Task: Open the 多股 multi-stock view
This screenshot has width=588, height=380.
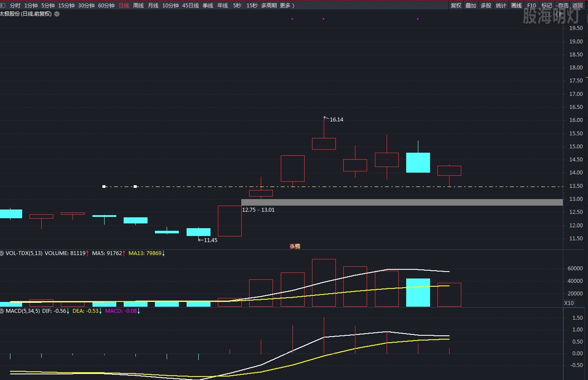Action: point(486,6)
